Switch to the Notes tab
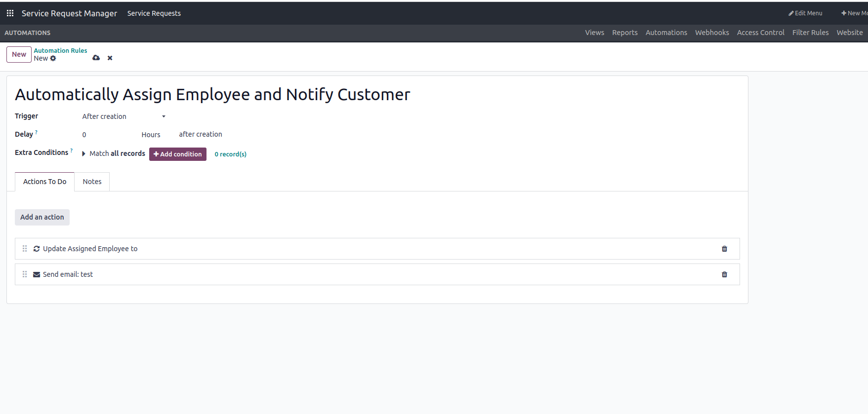 click(92, 182)
